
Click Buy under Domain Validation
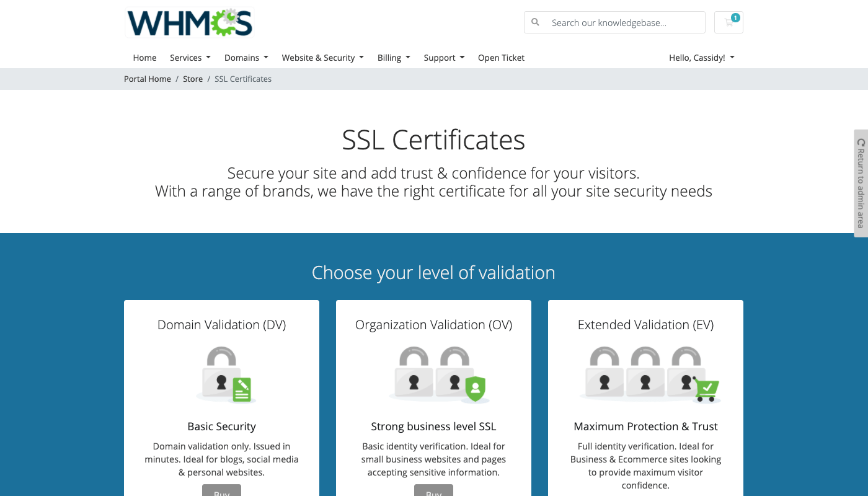pyautogui.click(x=221, y=492)
